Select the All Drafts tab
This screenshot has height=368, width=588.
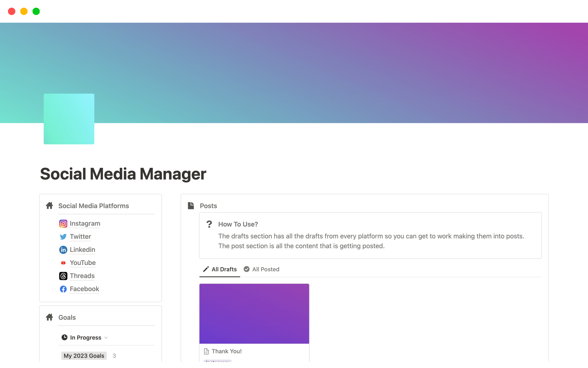[x=220, y=269]
